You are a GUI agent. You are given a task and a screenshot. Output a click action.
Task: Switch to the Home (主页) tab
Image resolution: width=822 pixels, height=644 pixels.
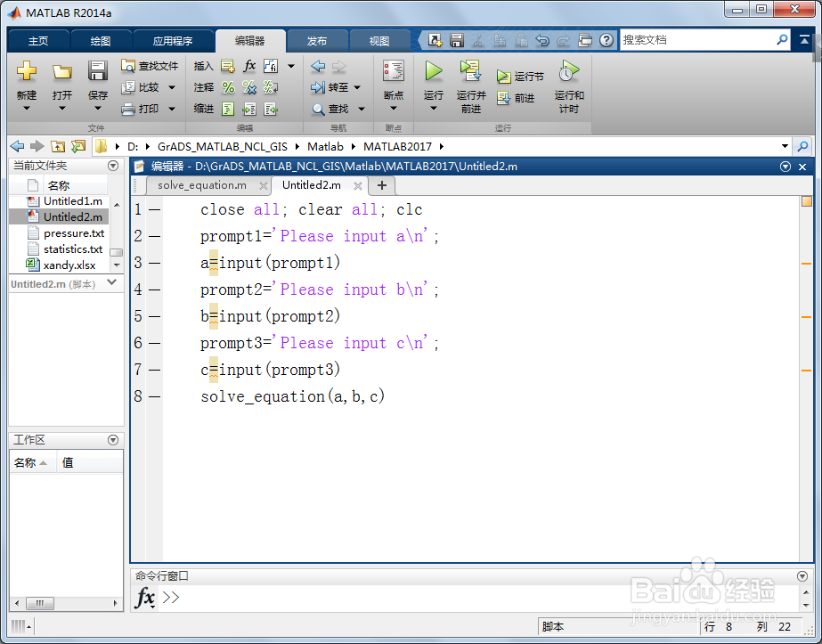(x=38, y=41)
